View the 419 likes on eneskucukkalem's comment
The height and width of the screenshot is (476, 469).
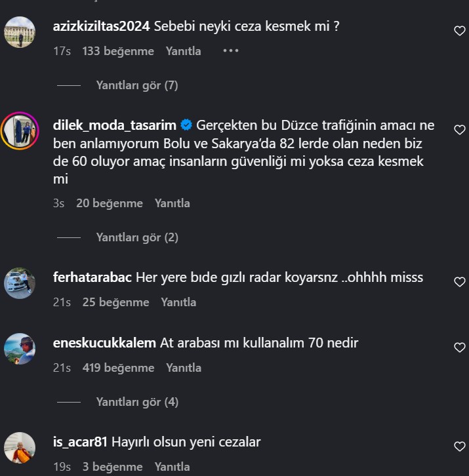pos(118,368)
